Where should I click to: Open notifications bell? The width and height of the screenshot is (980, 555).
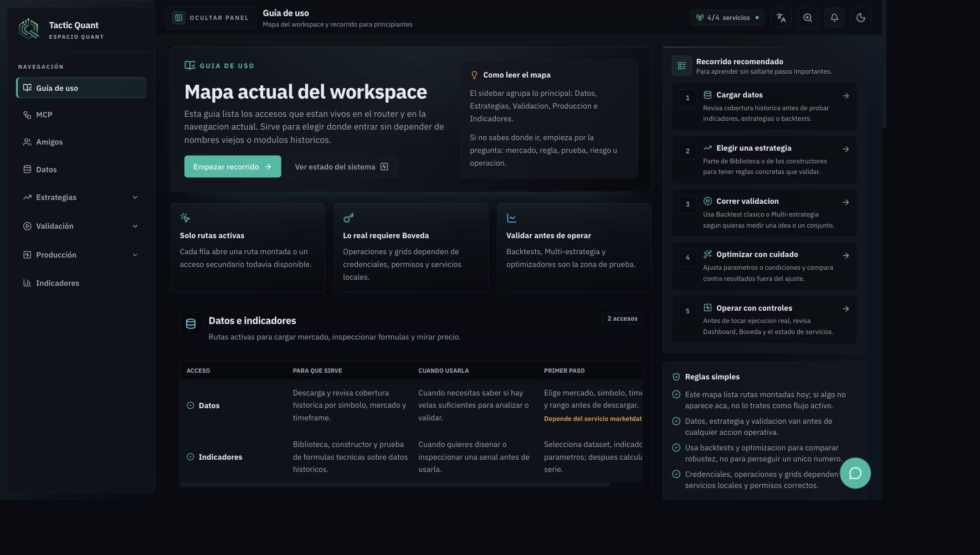pos(834,18)
